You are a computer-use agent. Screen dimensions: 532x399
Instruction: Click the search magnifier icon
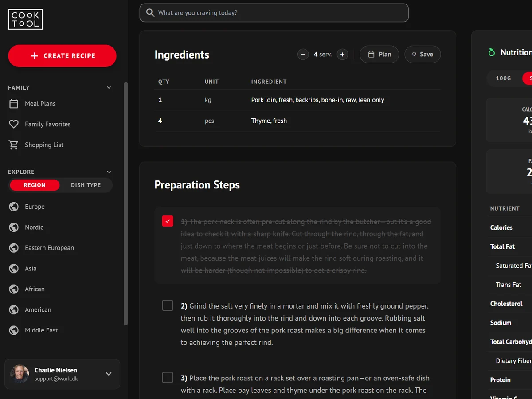(150, 13)
